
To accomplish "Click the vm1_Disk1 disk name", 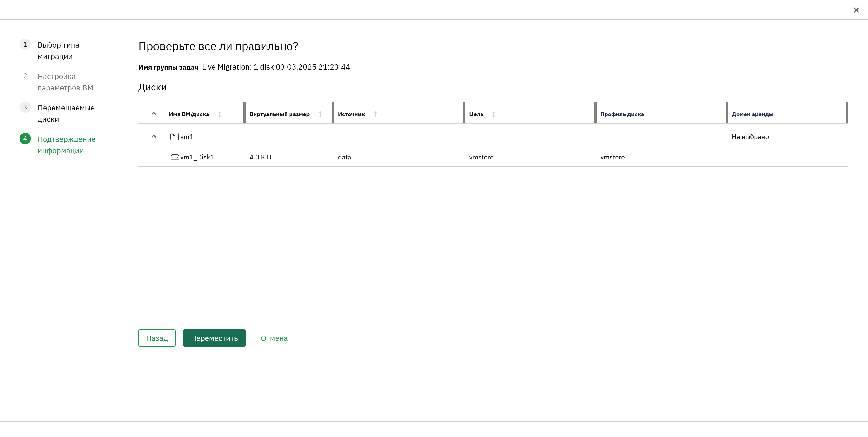I will point(197,158).
